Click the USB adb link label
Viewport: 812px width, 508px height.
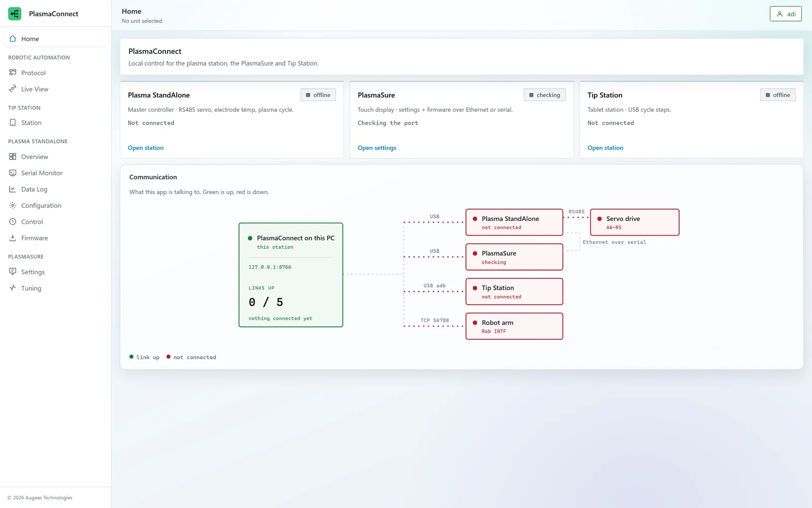[435, 285]
